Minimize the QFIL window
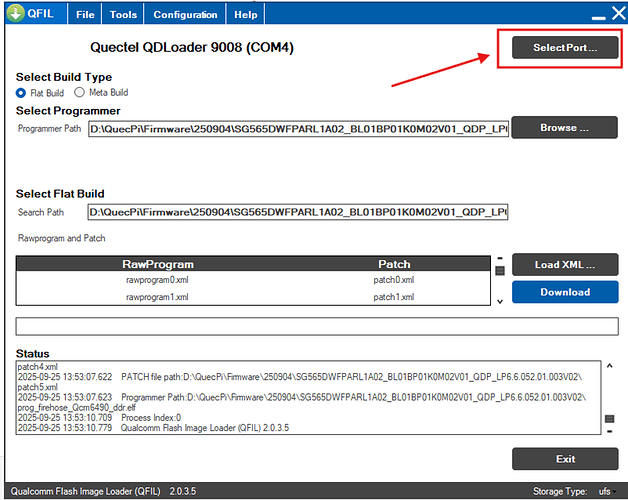628x500 pixels. pos(598,17)
